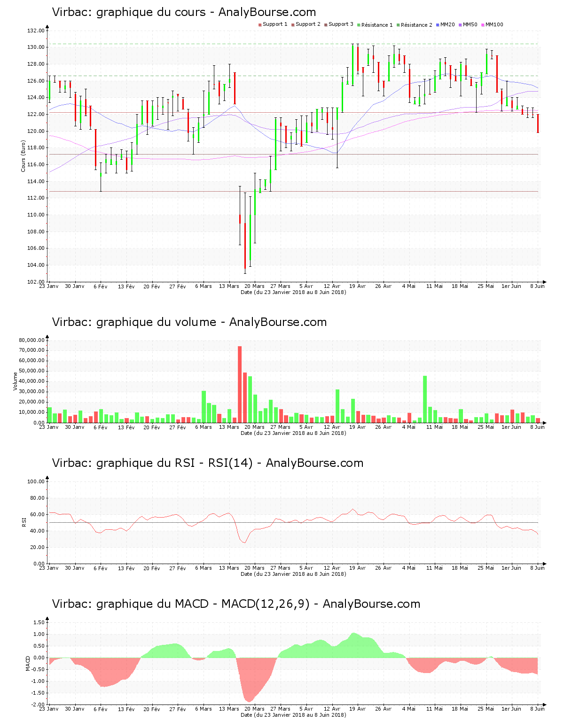564x728 pixels.
Task: Click the 118.00 price tick label
Action: [x=36, y=148]
